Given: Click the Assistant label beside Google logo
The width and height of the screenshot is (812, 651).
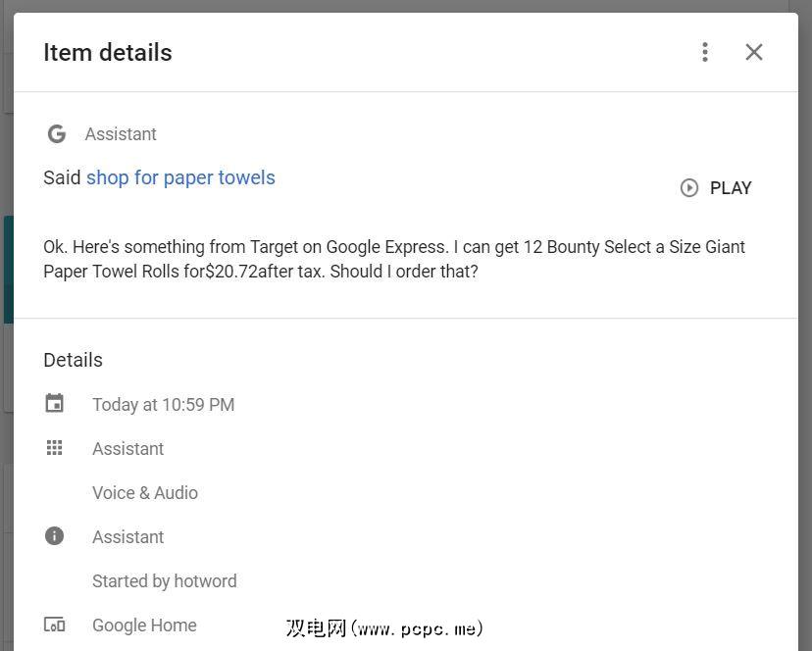Looking at the screenshot, I should 121,134.
